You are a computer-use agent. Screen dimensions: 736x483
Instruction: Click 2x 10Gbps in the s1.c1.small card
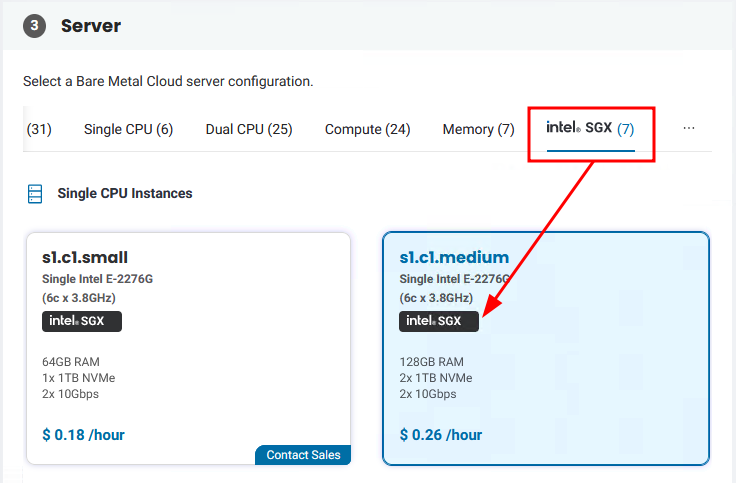[70, 394]
